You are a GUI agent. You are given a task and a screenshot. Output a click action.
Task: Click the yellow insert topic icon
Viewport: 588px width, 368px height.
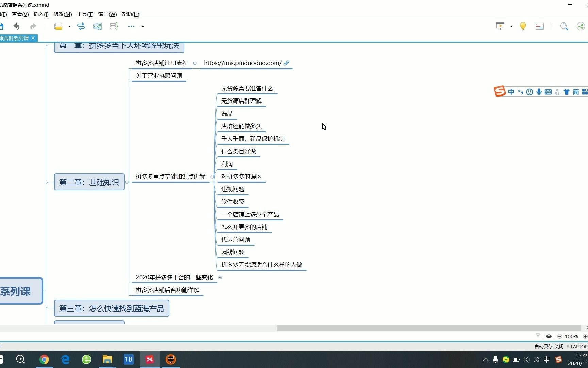click(x=58, y=26)
